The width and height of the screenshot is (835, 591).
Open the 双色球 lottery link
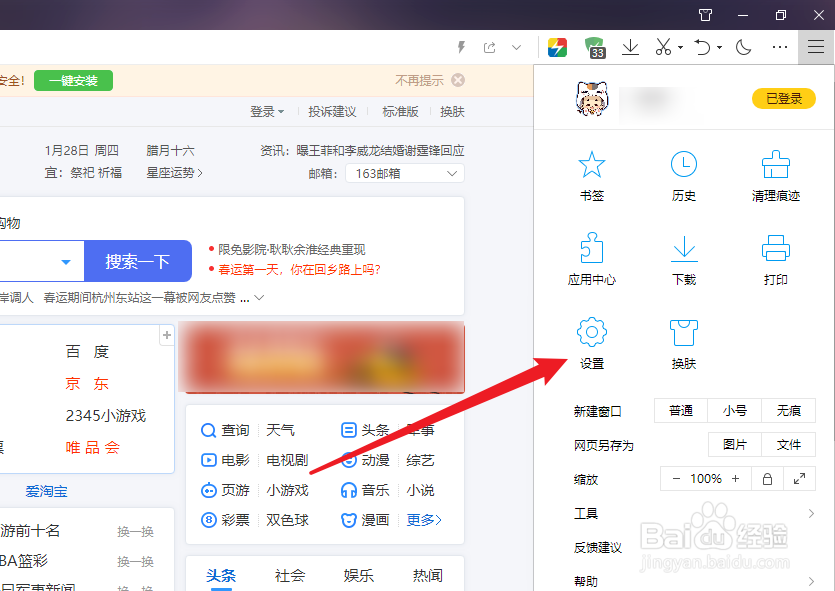287,520
